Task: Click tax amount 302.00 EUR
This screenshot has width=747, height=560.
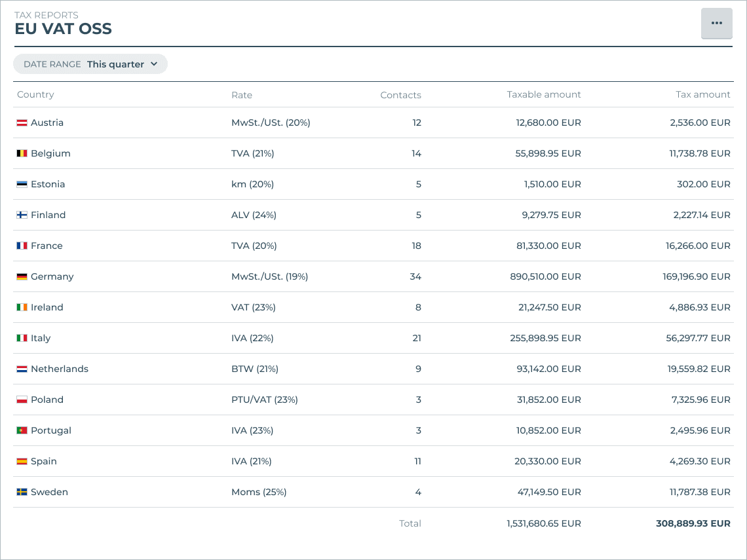Action: (x=704, y=184)
